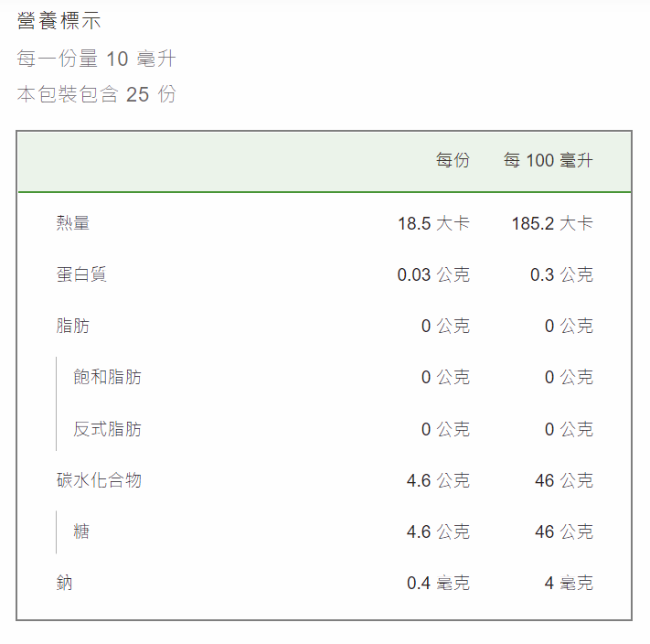Image resolution: width=650 pixels, height=644 pixels.
Task: Select the 熱量 row label
Action: coord(73,223)
